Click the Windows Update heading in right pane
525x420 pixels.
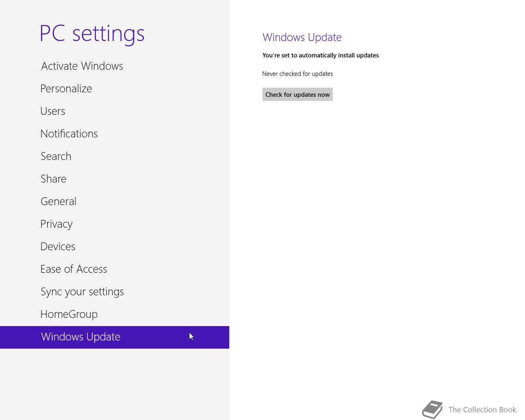coord(302,37)
